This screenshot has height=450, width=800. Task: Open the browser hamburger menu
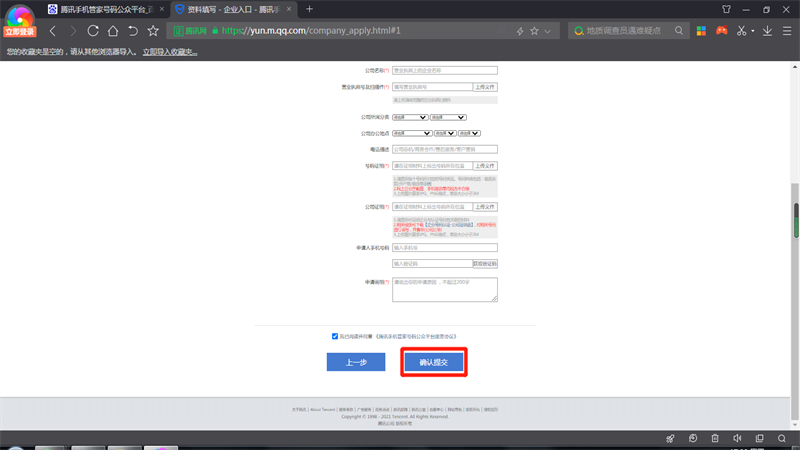coord(787,31)
